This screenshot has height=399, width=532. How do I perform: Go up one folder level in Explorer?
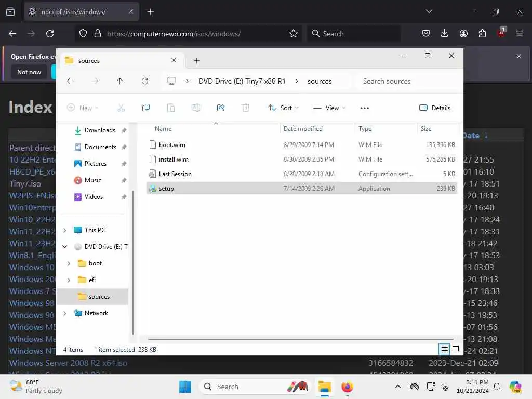coord(120,81)
